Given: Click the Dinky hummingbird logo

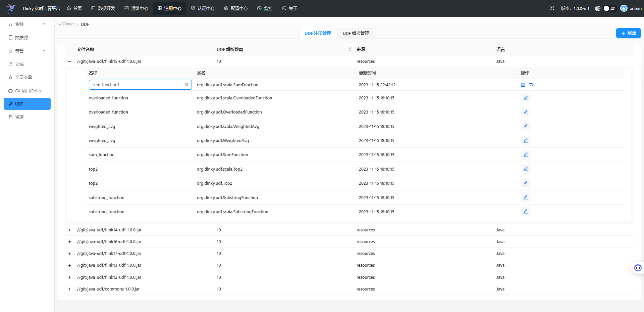Looking at the screenshot, I should [11, 8].
